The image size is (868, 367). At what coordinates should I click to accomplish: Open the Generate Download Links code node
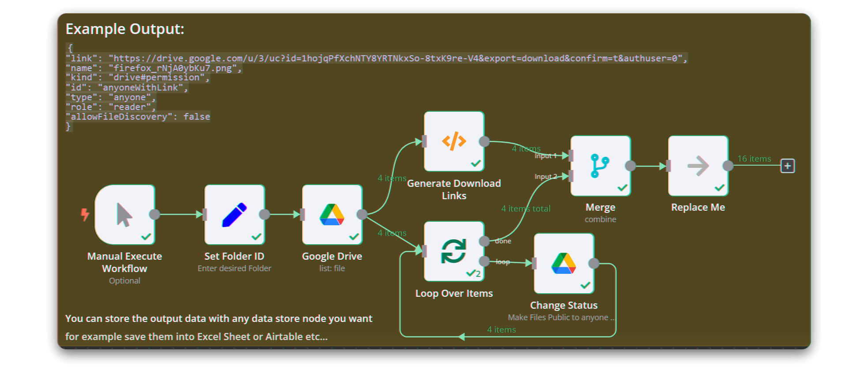tap(454, 141)
